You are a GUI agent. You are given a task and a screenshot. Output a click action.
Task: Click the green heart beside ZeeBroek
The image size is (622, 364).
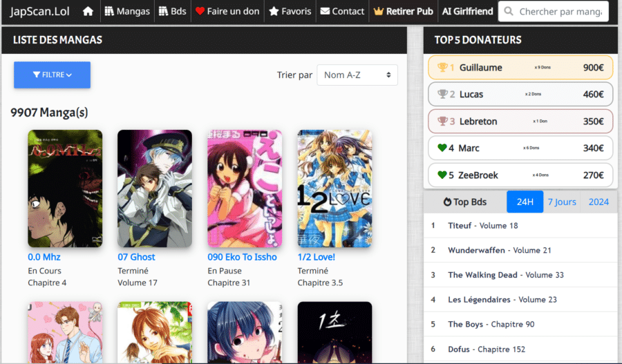pos(442,175)
